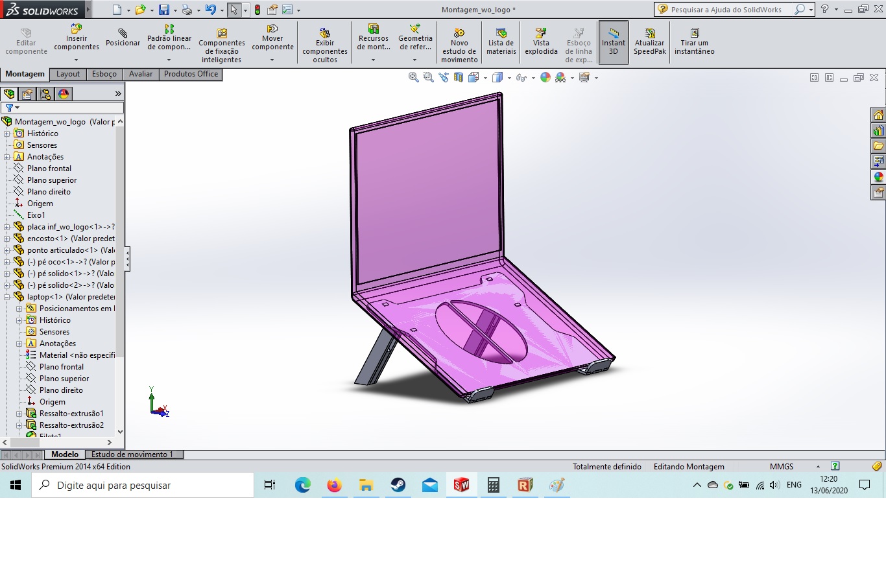Open SolidWorks from the Windows taskbar

[x=461, y=485]
